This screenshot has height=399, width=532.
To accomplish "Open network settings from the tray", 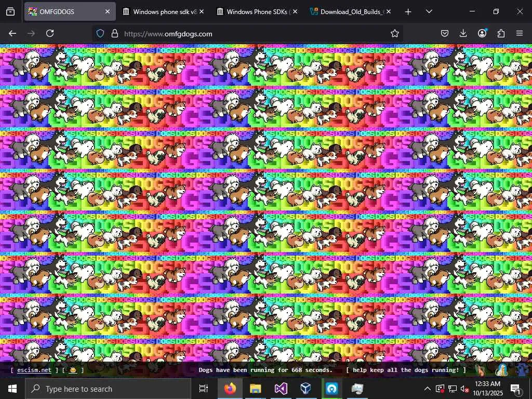I will [453, 389].
